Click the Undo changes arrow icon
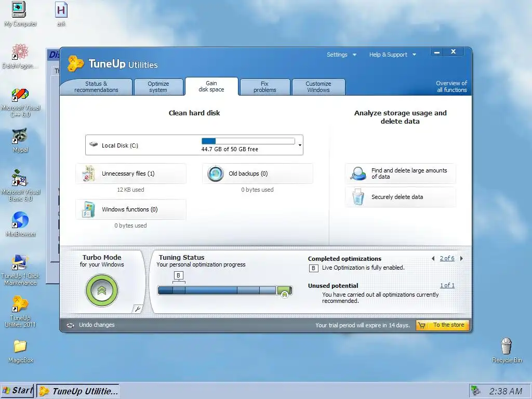Screen dimensions: 532x399 [70, 325]
